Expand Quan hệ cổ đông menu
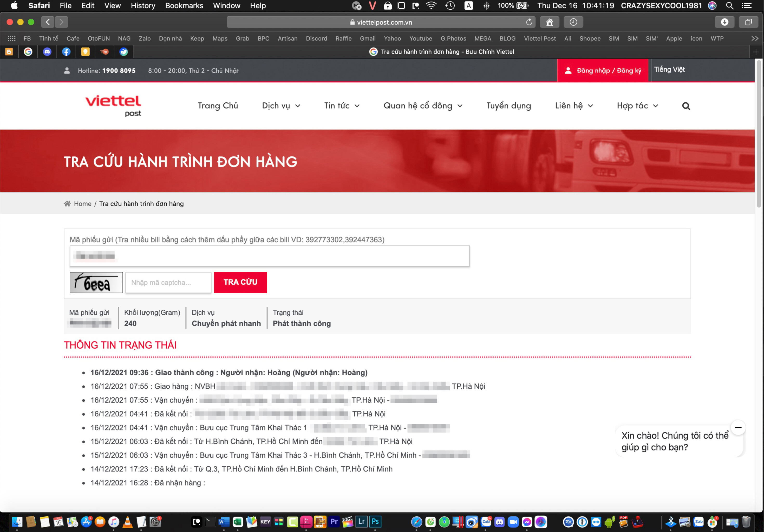This screenshot has height=532, width=764. (423, 106)
